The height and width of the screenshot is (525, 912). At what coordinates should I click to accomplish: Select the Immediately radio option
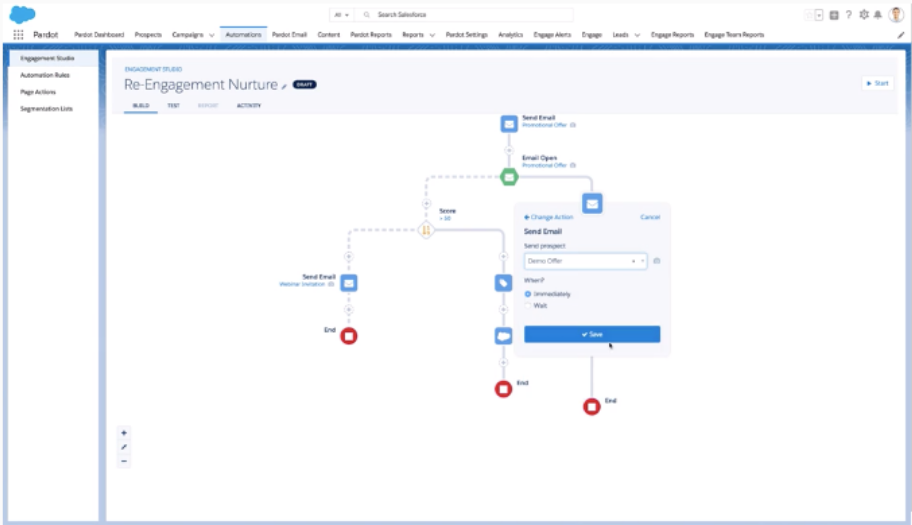click(528, 294)
